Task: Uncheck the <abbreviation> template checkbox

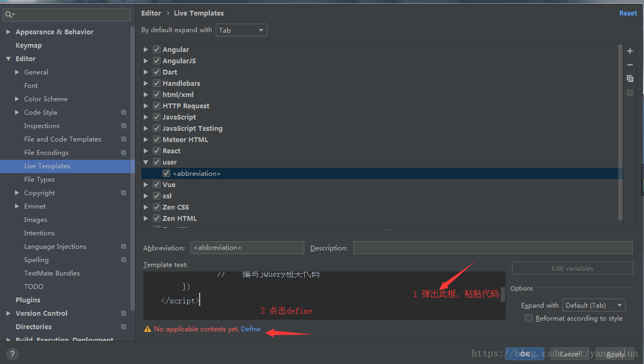Action: (x=167, y=173)
